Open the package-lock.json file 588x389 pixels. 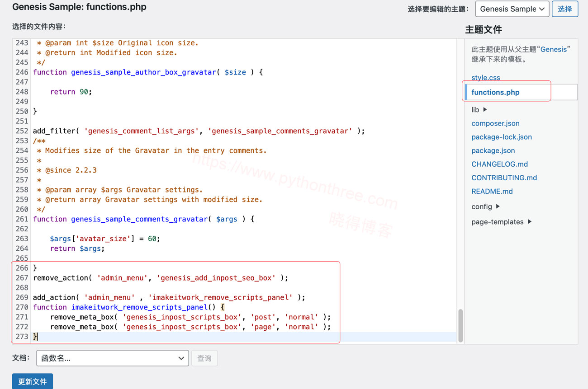tap(501, 136)
